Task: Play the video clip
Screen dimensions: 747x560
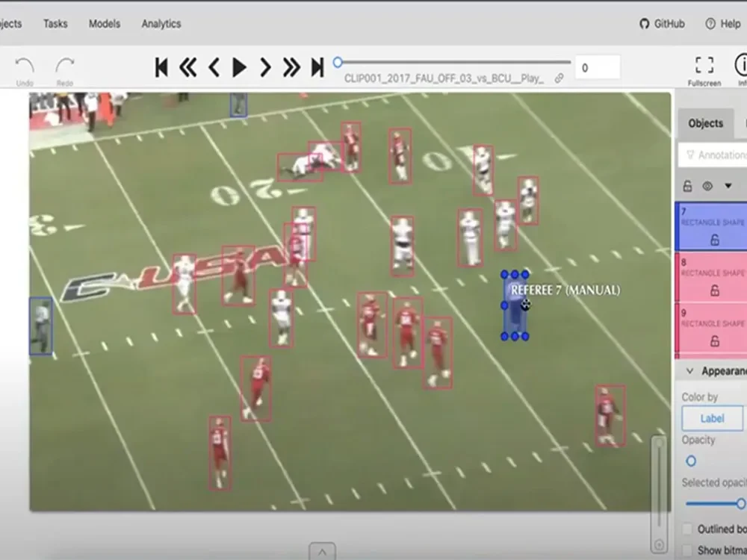Action: pos(239,67)
